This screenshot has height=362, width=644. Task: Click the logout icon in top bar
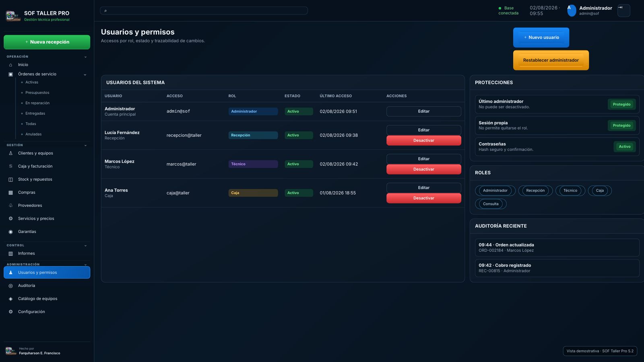pos(623,10)
